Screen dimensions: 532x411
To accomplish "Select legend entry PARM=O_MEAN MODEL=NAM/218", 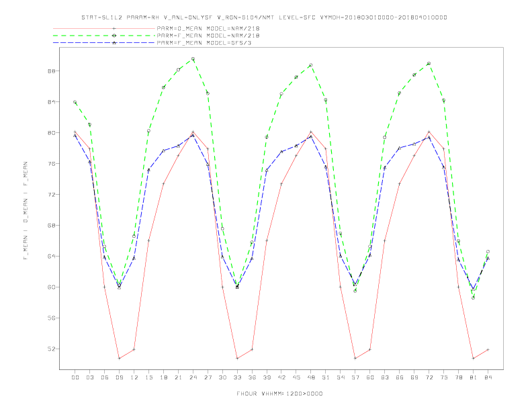I will [208, 29].
